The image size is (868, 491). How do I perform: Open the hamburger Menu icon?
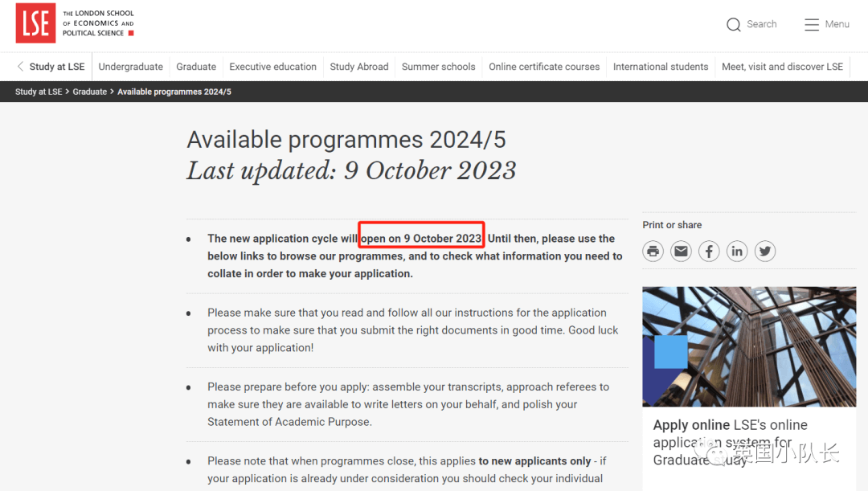click(812, 24)
